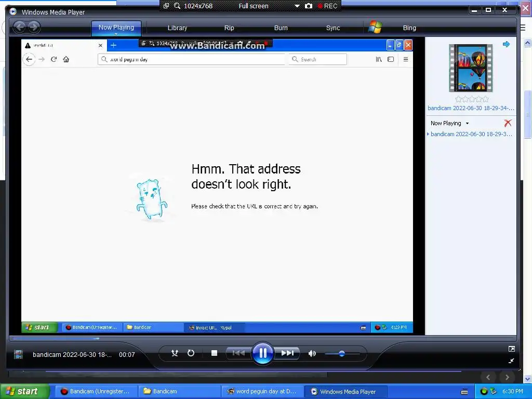
Task: Click the bandicam 2022-06-30 title link under thumbnail
Action: pos(471,108)
